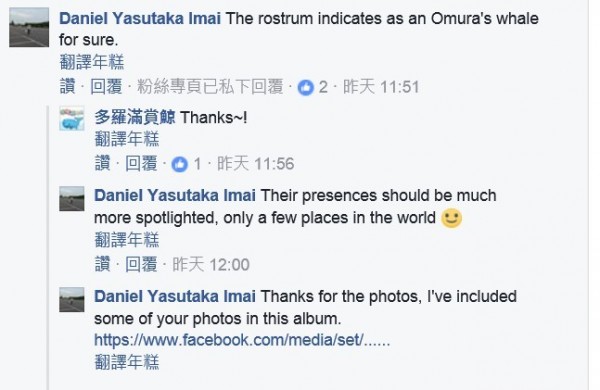Click 回覆 under the spotlighted reply
Image resolution: width=600 pixels, height=390 pixels.
point(141,264)
